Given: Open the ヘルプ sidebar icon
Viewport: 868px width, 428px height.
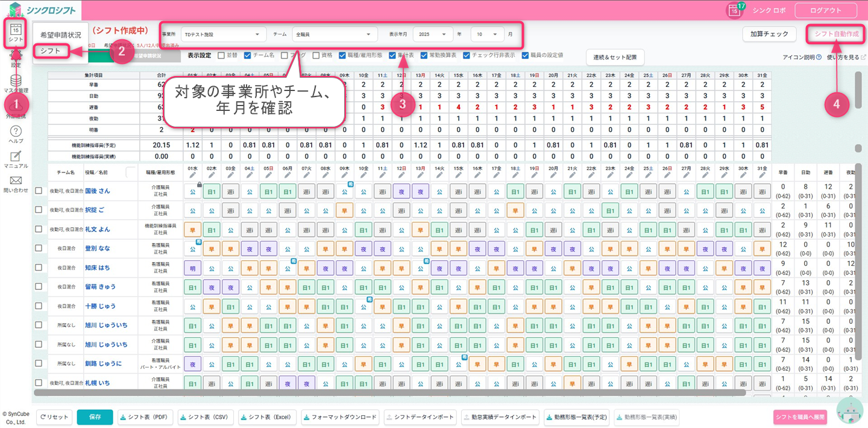Looking at the screenshot, I should [x=16, y=131].
